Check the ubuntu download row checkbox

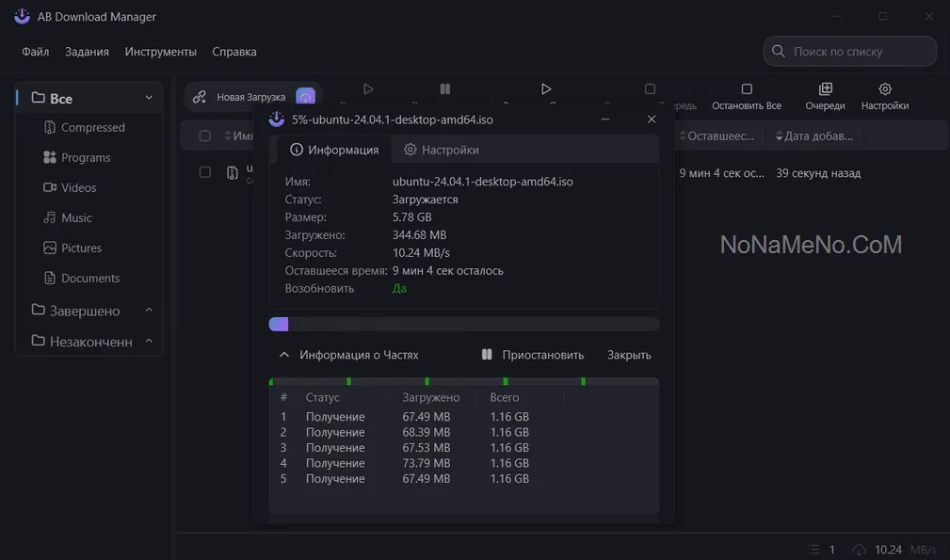pos(205,172)
